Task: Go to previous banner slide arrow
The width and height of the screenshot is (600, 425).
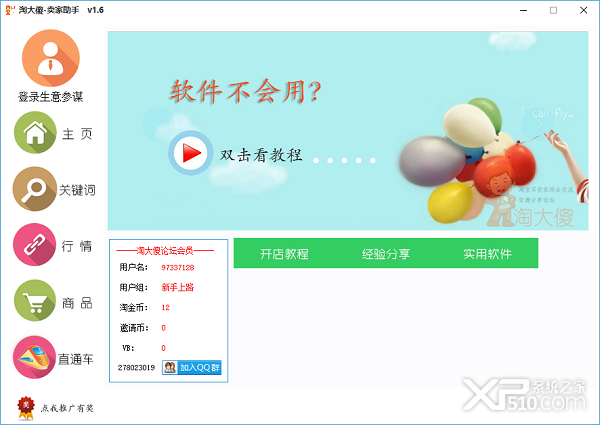Action: tap(158, 124)
